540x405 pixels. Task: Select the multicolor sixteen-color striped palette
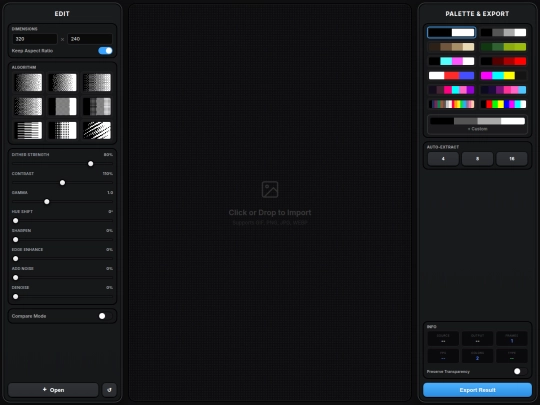(451, 104)
